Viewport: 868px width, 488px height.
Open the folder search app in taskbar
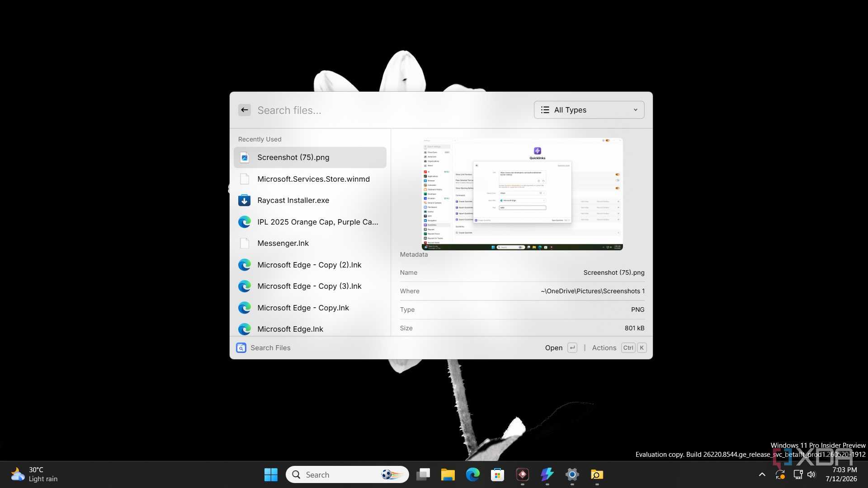(597, 474)
